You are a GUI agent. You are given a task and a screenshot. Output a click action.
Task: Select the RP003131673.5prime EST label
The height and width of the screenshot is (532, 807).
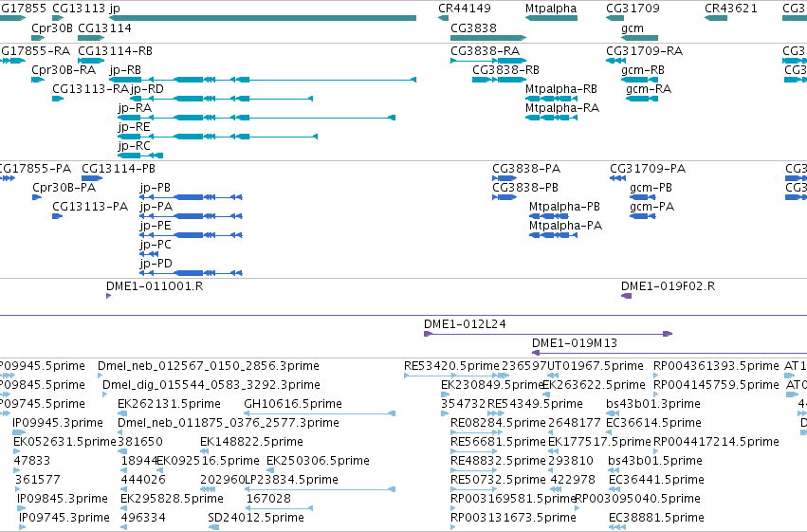point(513,518)
